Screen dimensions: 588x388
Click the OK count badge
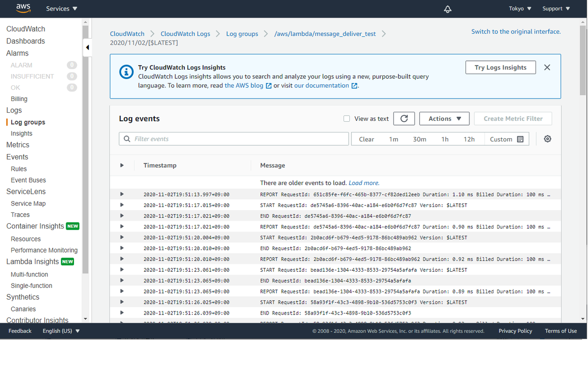pos(72,87)
